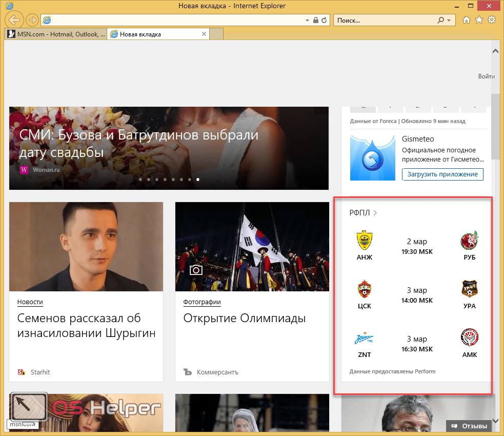This screenshot has width=504, height=436.
Task: Click the refresh icon in address bar
Action: 325,21
